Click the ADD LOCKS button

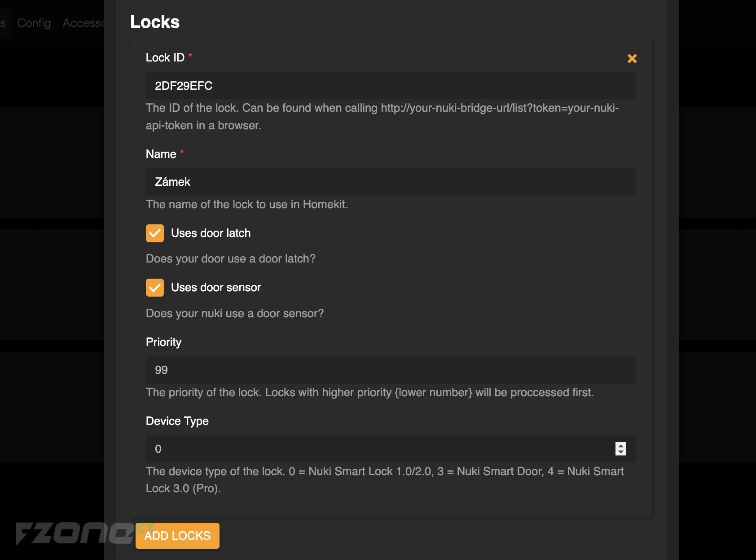pyautogui.click(x=177, y=536)
